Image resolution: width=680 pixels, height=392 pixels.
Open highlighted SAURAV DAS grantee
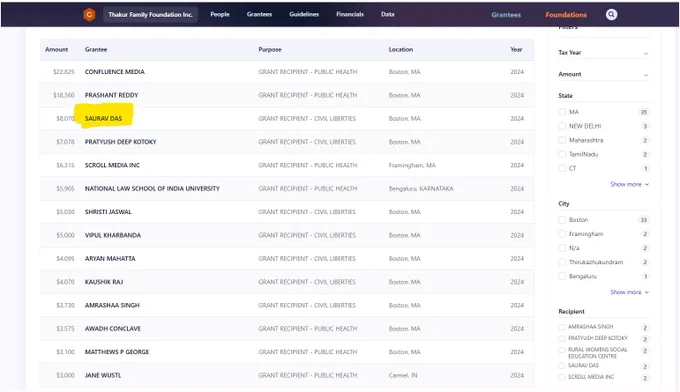tap(103, 118)
